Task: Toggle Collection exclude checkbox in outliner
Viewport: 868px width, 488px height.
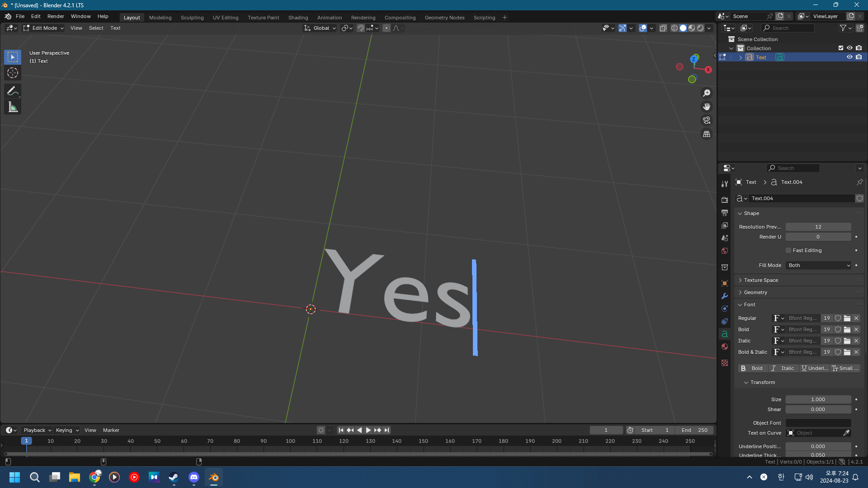Action: 841,48
